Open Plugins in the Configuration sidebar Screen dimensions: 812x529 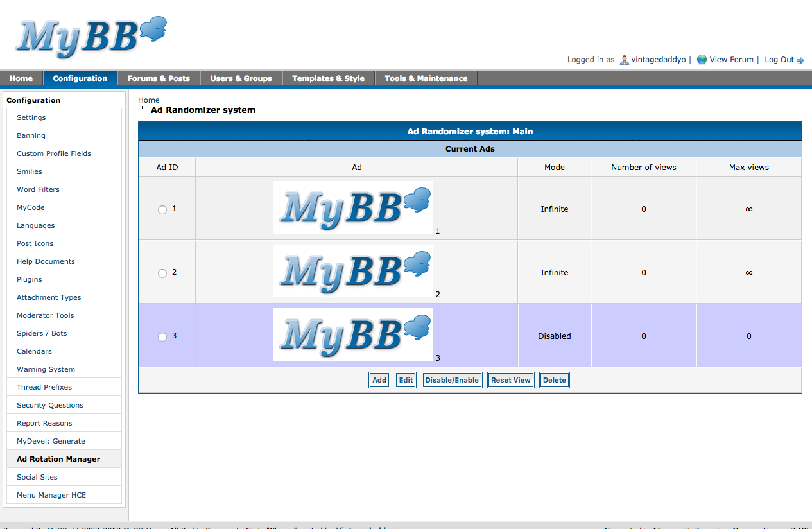click(30, 279)
